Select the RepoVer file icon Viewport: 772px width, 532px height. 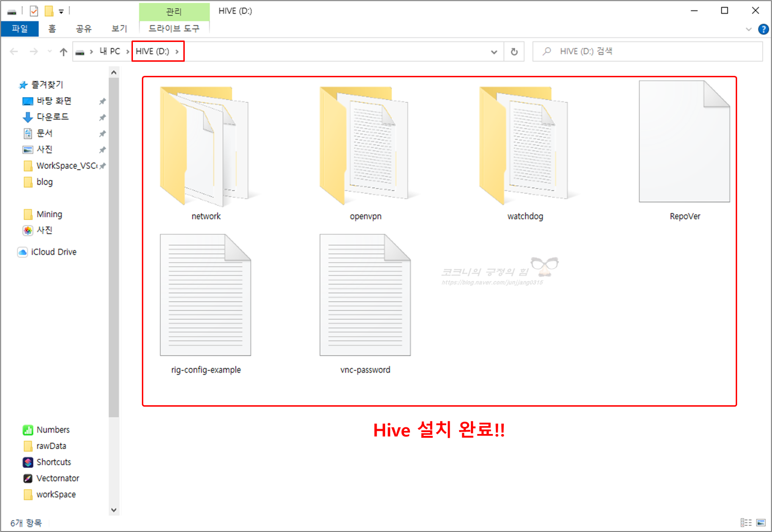click(x=684, y=141)
